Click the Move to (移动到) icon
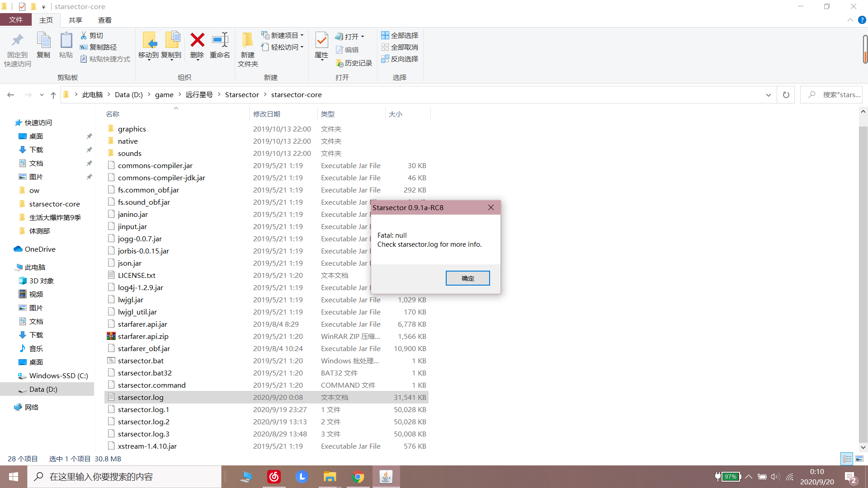 149,41
